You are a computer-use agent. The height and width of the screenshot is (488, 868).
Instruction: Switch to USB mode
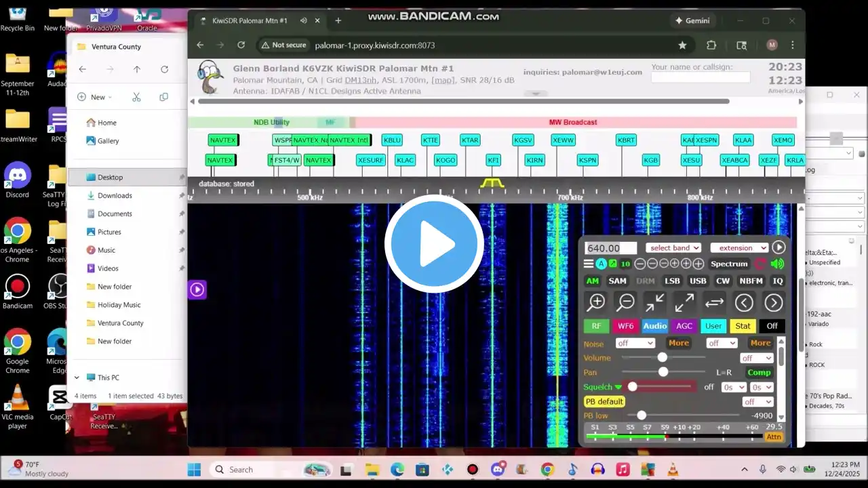[x=698, y=281]
